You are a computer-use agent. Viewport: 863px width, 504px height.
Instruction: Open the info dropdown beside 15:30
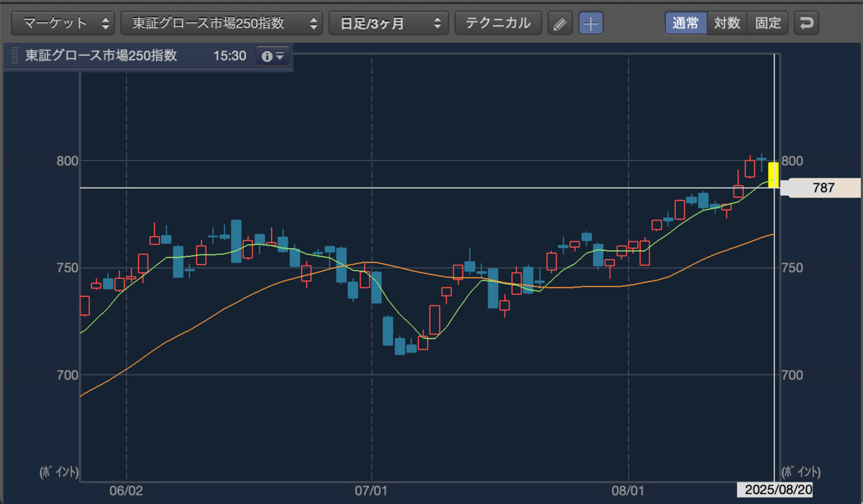pyautogui.click(x=273, y=56)
